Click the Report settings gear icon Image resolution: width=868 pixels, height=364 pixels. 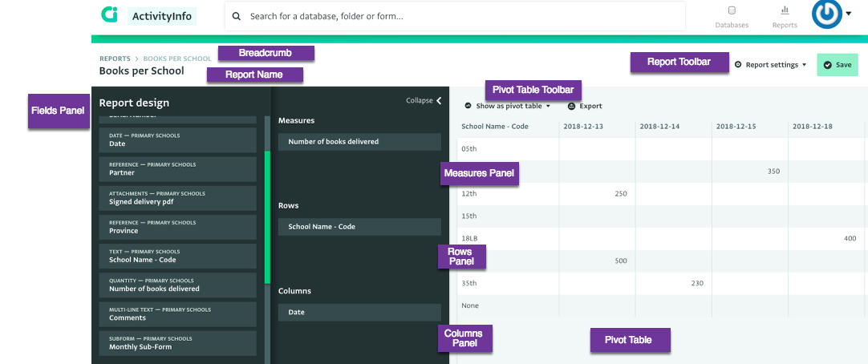[738, 65]
